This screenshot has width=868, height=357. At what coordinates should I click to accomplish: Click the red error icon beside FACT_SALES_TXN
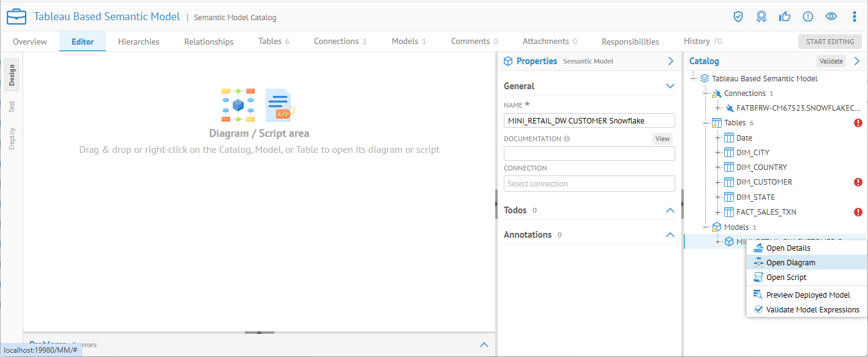point(858,212)
